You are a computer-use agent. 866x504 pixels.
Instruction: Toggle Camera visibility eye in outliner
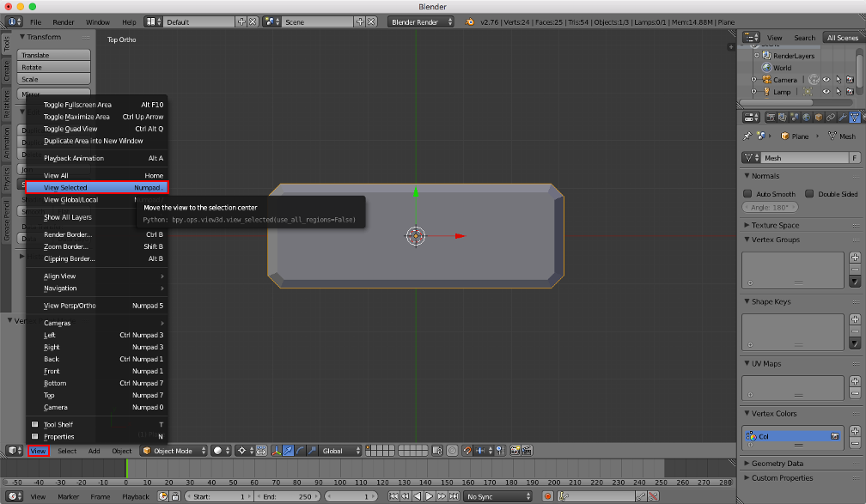(826, 80)
